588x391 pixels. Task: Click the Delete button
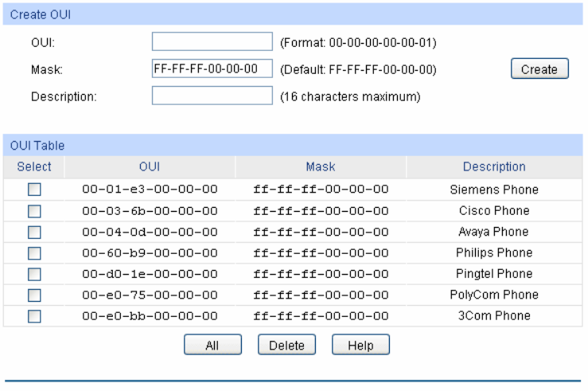click(286, 346)
